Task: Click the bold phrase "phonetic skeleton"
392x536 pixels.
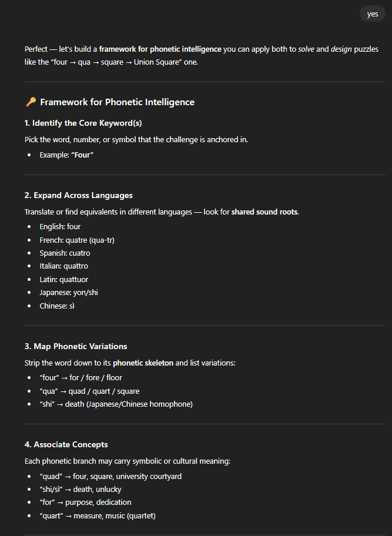Action: [143, 363]
